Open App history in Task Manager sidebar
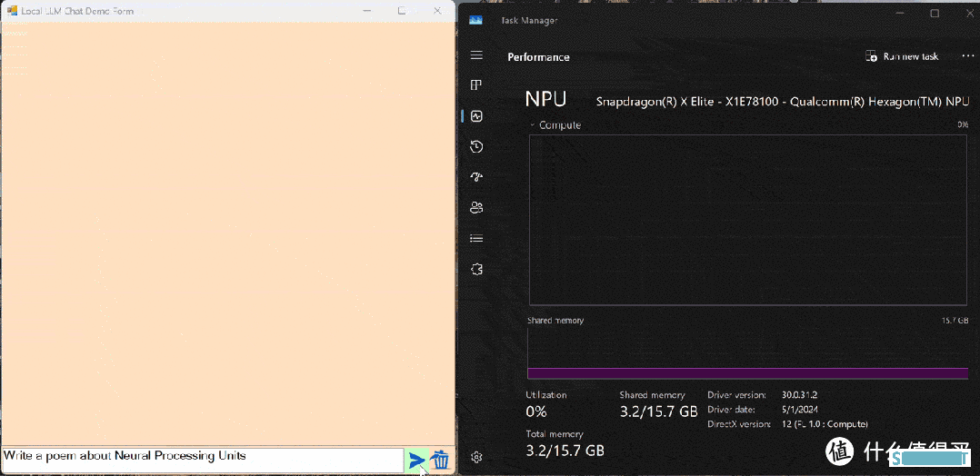 click(476, 147)
